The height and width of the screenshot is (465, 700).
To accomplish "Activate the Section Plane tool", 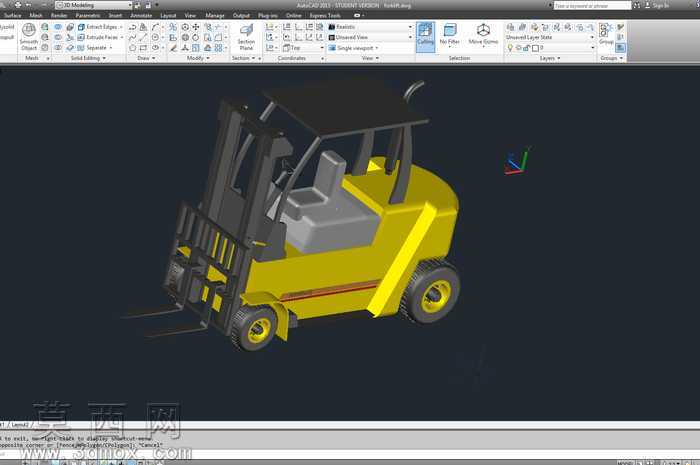I will point(246,37).
